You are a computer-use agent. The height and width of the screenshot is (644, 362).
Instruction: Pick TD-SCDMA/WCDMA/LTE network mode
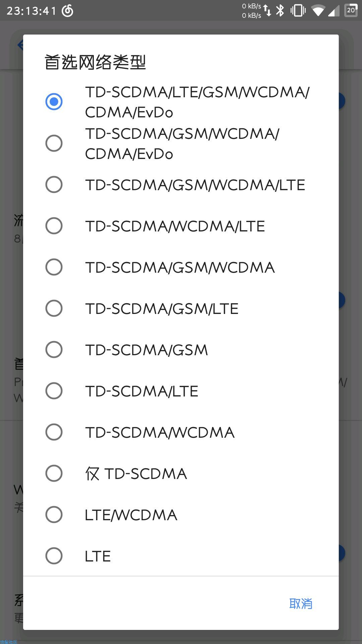click(181, 226)
